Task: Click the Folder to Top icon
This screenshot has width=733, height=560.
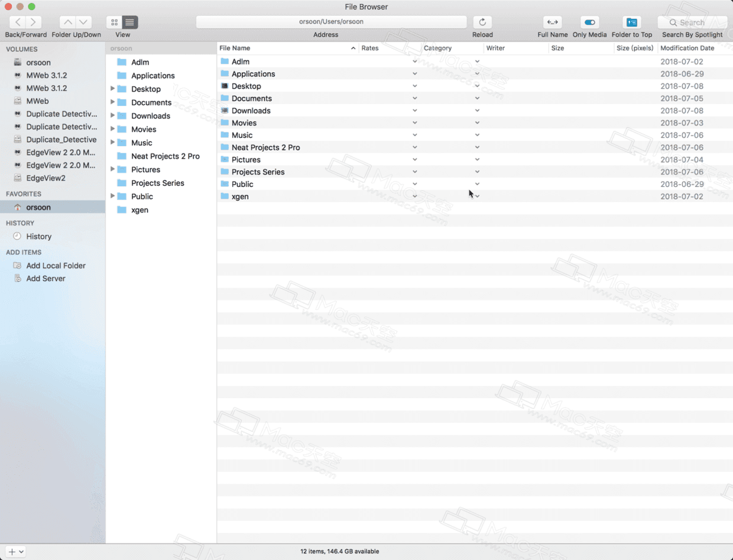Action: coord(632,22)
